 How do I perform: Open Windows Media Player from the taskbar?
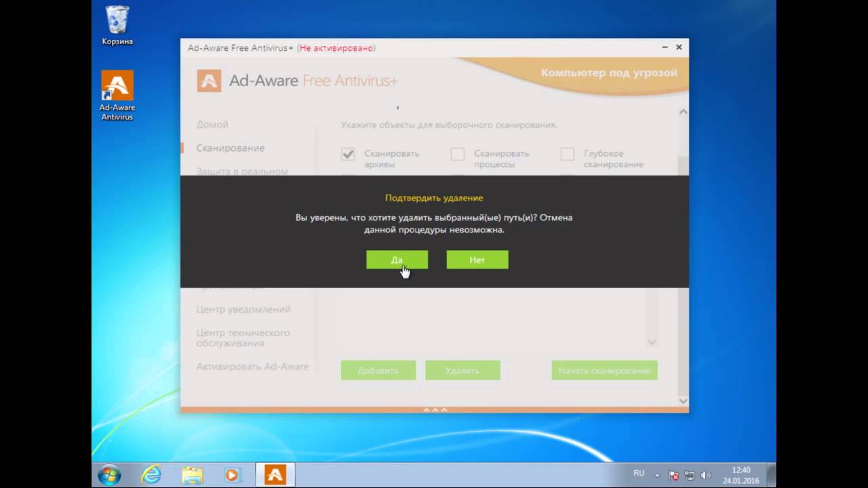[x=232, y=475]
